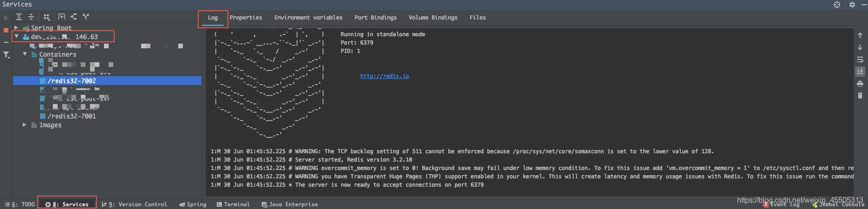Click the red Stop button
Image resolution: width=868 pixels, height=209 pixels.
(6, 30)
